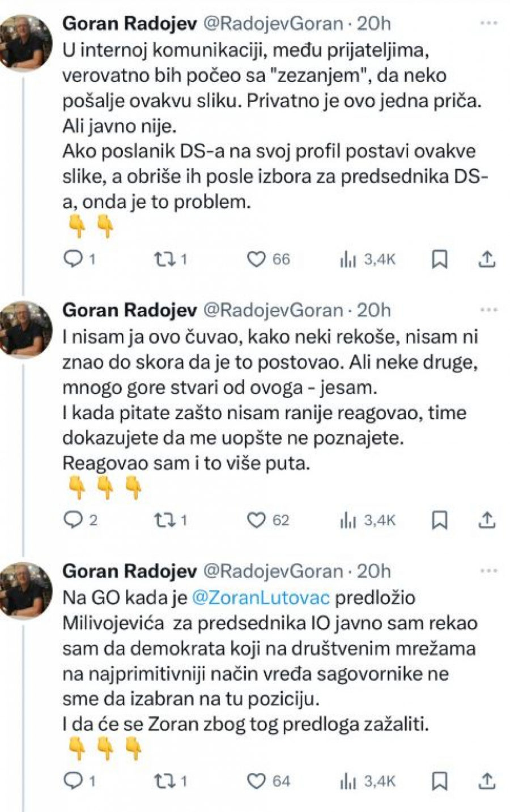The image size is (510, 812).
Task: Click Goran Radojev name on second tweet
Action: (129, 310)
